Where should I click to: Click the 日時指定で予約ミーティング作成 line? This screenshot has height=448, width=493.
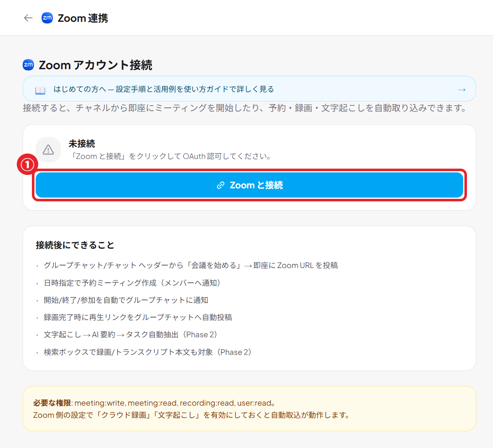click(x=133, y=283)
